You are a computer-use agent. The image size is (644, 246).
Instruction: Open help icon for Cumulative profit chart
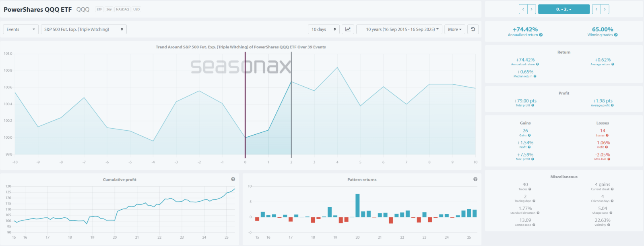click(x=233, y=179)
